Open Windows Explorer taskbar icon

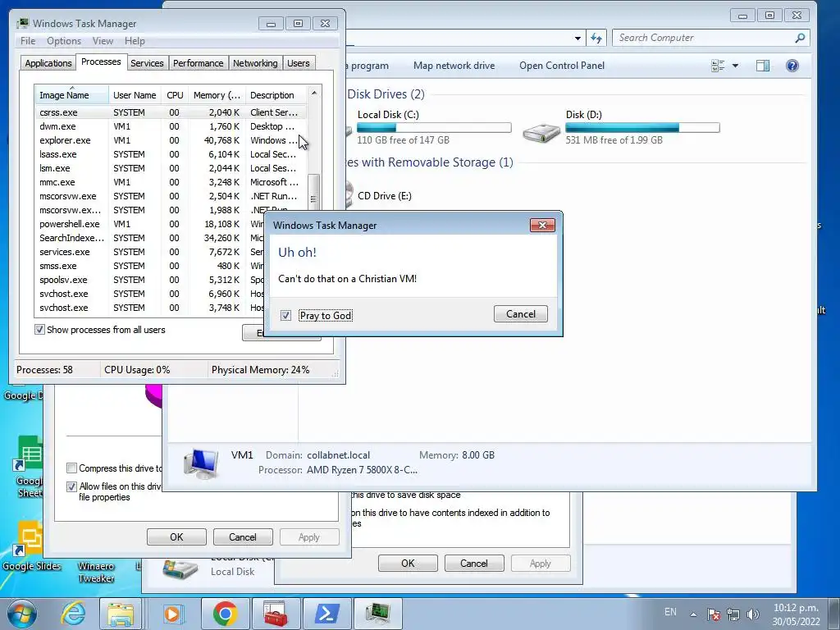click(x=121, y=614)
